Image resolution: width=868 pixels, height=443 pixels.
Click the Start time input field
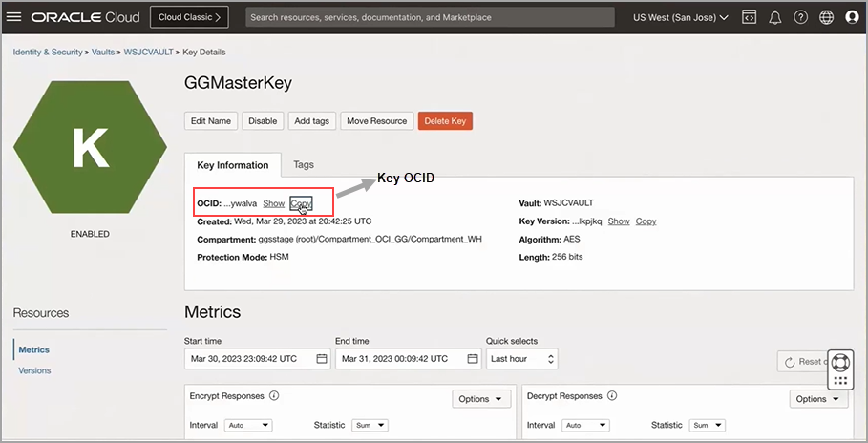[x=258, y=359]
